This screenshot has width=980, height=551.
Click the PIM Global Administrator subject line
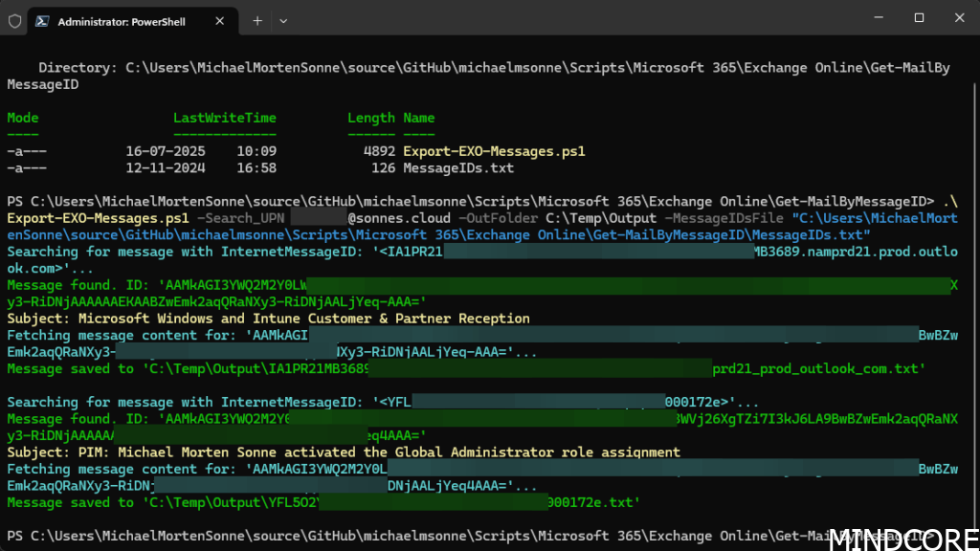pos(343,452)
